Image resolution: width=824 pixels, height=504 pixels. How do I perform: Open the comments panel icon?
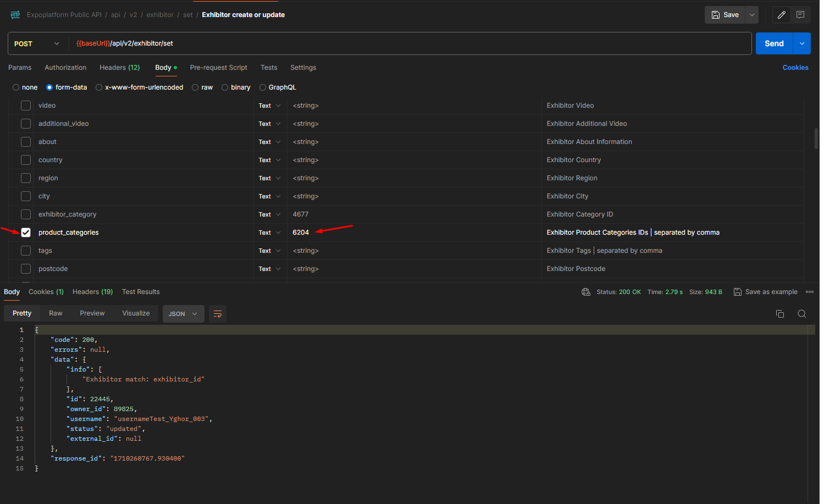coord(800,14)
